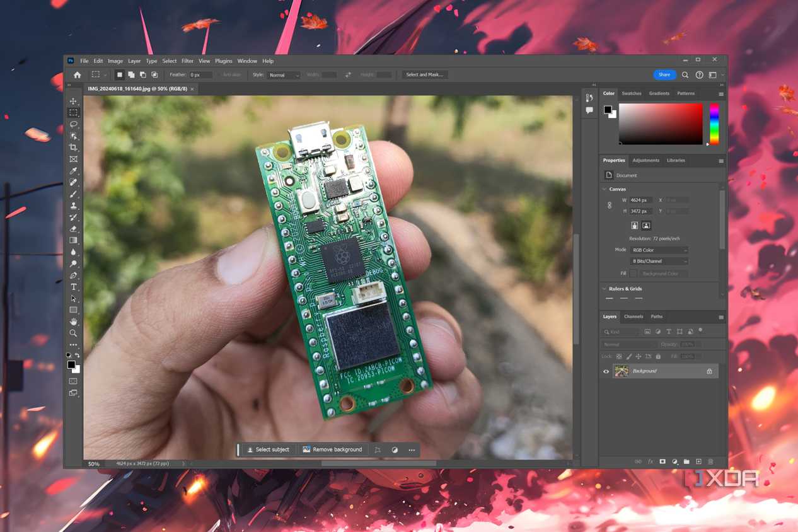This screenshot has height=532, width=798.
Task: Collapse the Rulers & Grids section
Action: (x=604, y=289)
